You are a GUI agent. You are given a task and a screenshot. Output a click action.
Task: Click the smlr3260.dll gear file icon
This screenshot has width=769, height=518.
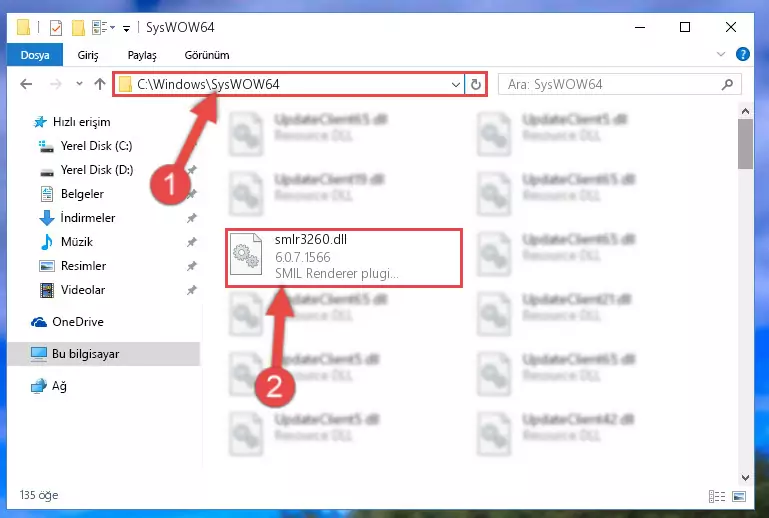pyautogui.click(x=246, y=255)
